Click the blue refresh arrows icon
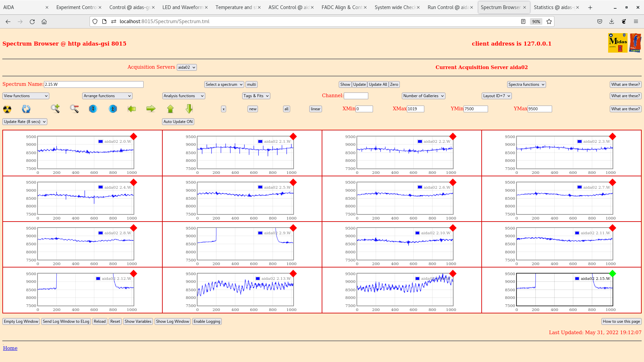The image size is (644, 362). tap(26, 109)
